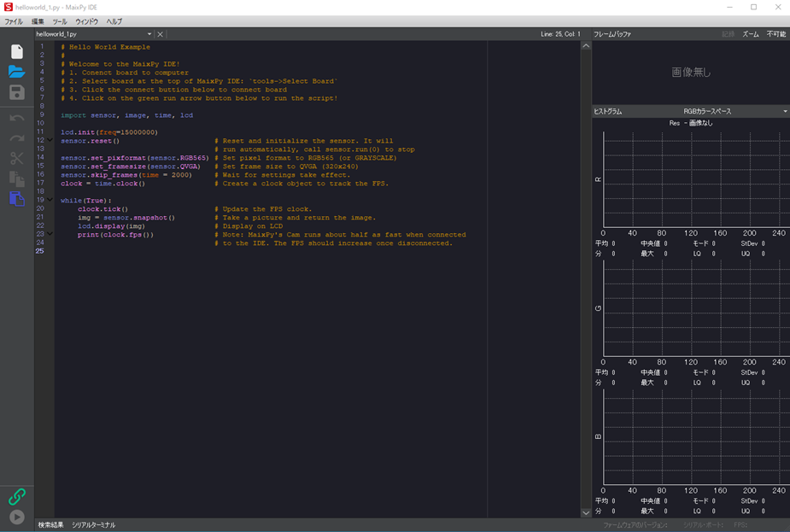This screenshot has width=790, height=532.
Task: Click the ファームウェアのバージョン status entry
Action: coord(635,525)
